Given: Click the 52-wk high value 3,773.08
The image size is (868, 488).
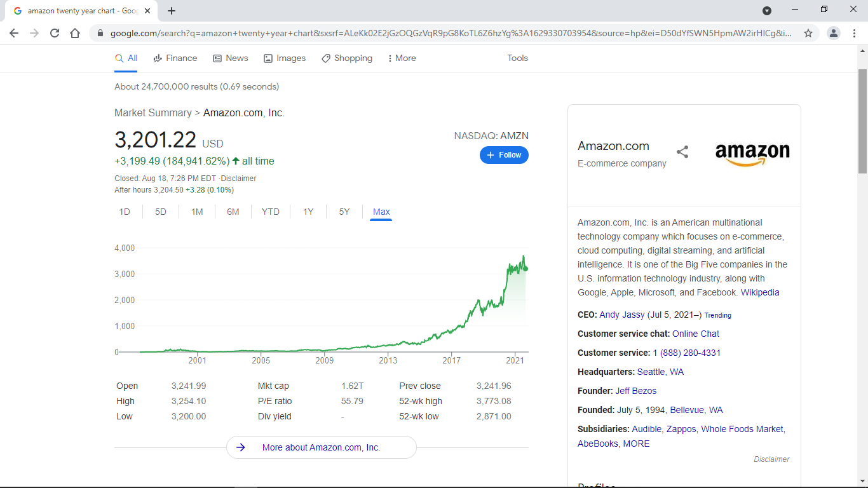Looking at the screenshot, I should (x=494, y=401).
